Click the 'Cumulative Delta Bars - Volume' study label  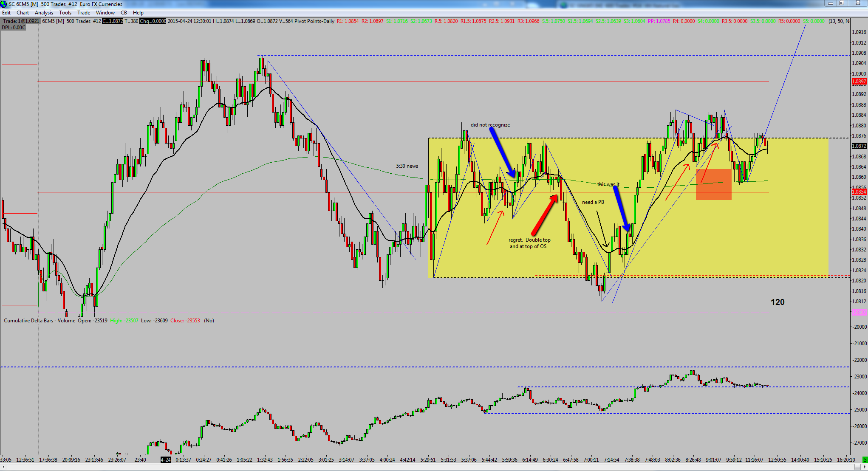point(40,321)
